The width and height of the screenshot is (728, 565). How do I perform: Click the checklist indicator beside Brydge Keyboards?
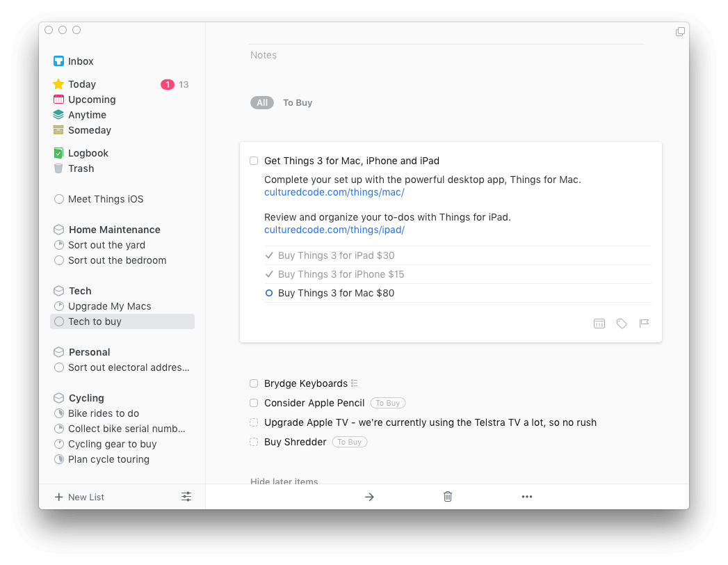(x=354, y=383)
